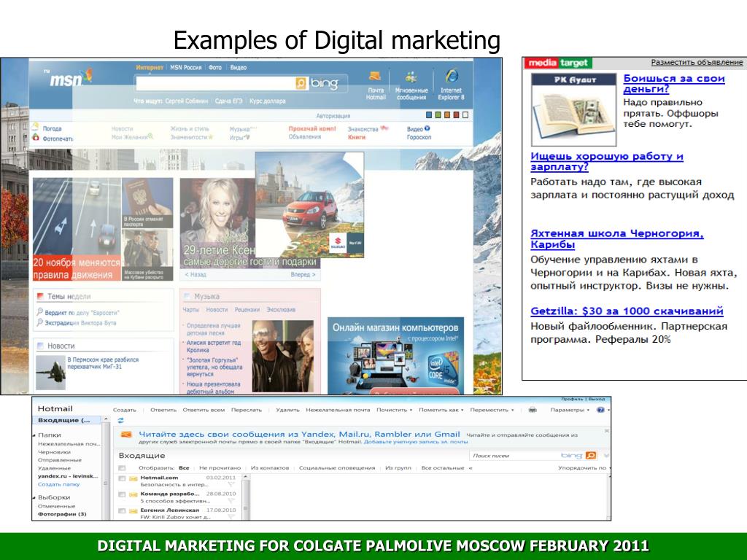
Task: Click the weather icon next to Погода
Action: click(35, 127)
